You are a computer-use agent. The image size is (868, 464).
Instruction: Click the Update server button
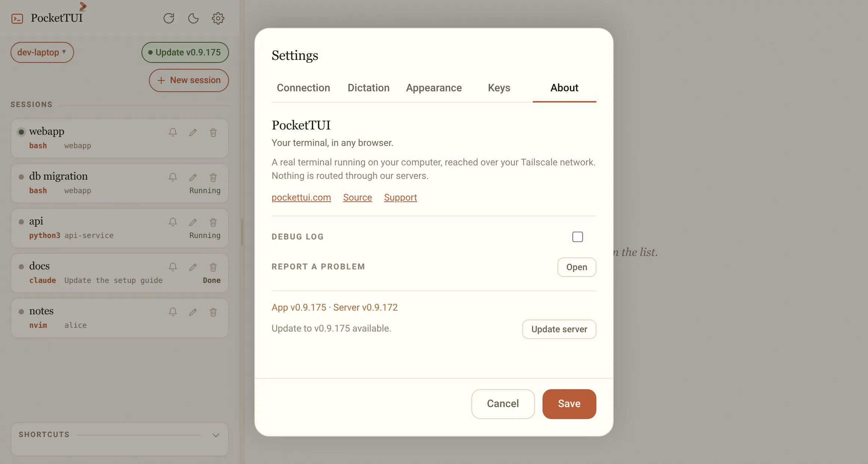click(559, 329)
